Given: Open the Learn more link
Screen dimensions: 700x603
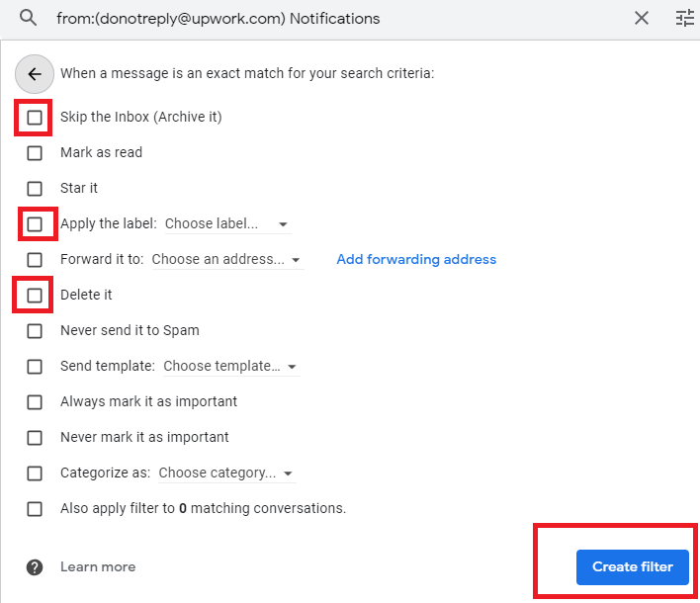Looking at the screenshot, I should [98, 566].
